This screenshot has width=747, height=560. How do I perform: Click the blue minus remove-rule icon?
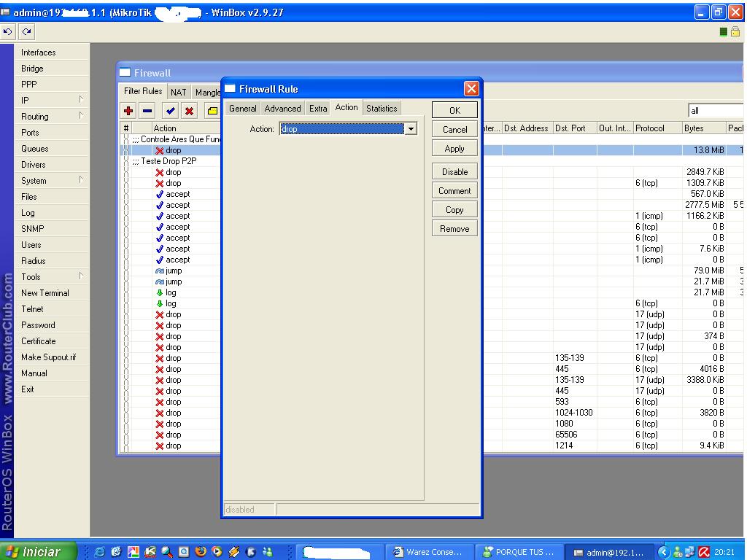[147, 111]
